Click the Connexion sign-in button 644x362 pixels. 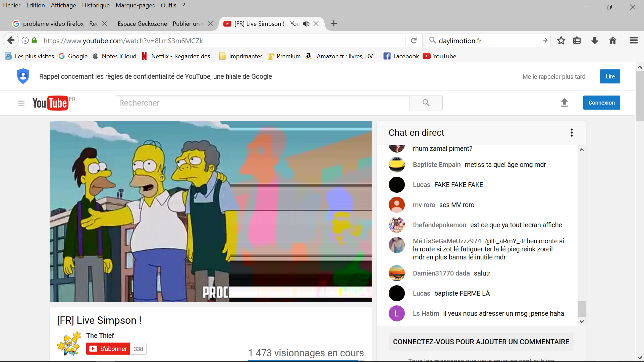(601, 103)
